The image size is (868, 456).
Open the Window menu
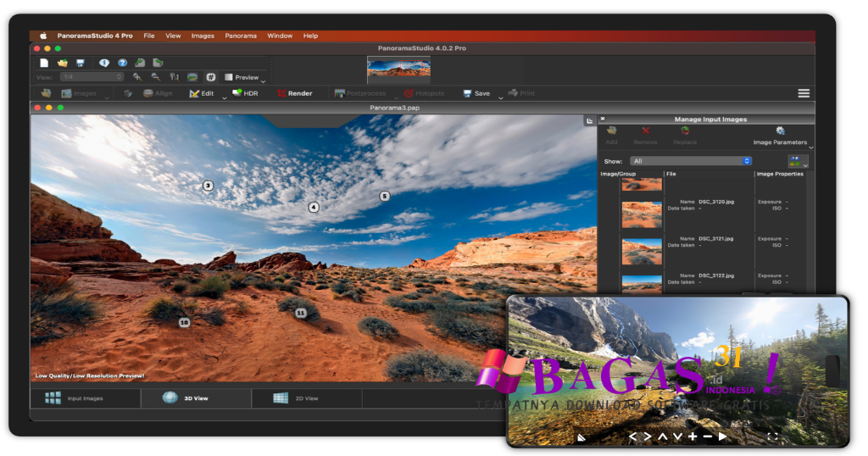pos(280,36)
